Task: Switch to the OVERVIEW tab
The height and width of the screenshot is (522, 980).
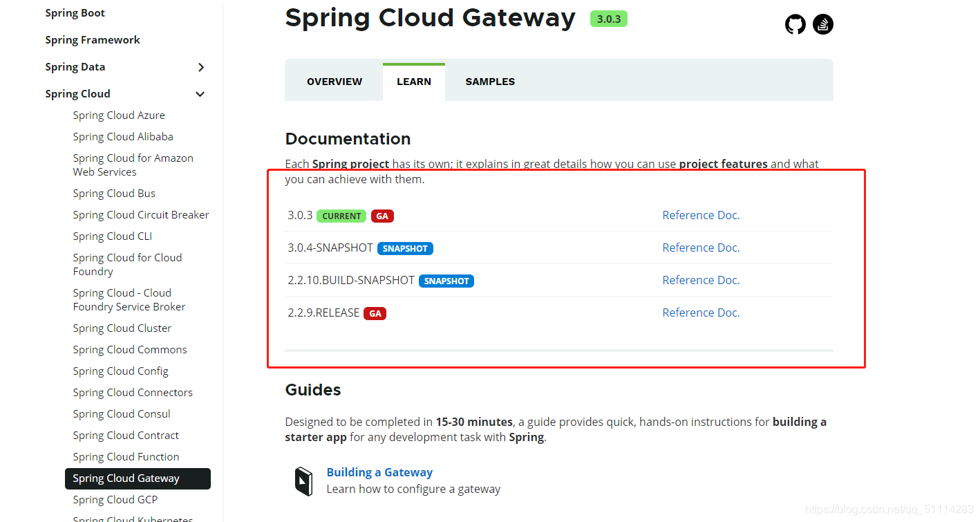Action: point(334,82)
